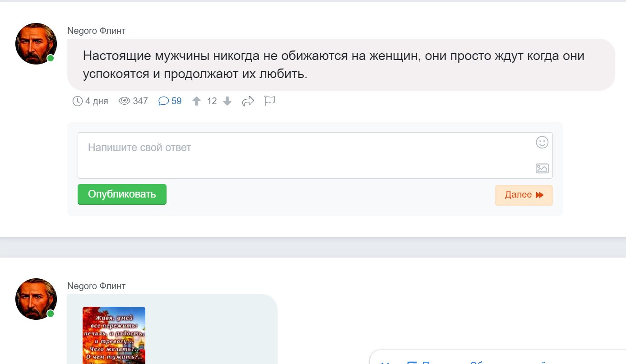Open the share arrow icon under the post
The image size is (626, 364).
pyautogui.click(x=248, y=101)
